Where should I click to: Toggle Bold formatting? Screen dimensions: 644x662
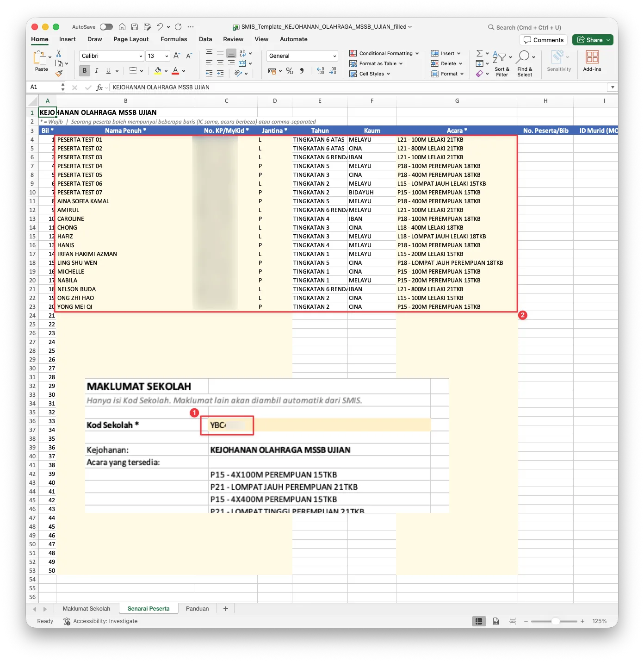pos(85,71)
